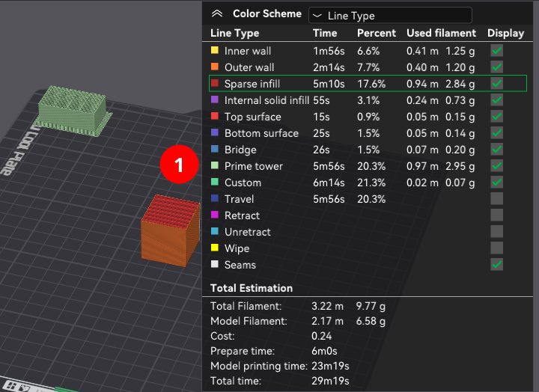Collapse the Color Scheme panel chevron

(x=217, y=13)
